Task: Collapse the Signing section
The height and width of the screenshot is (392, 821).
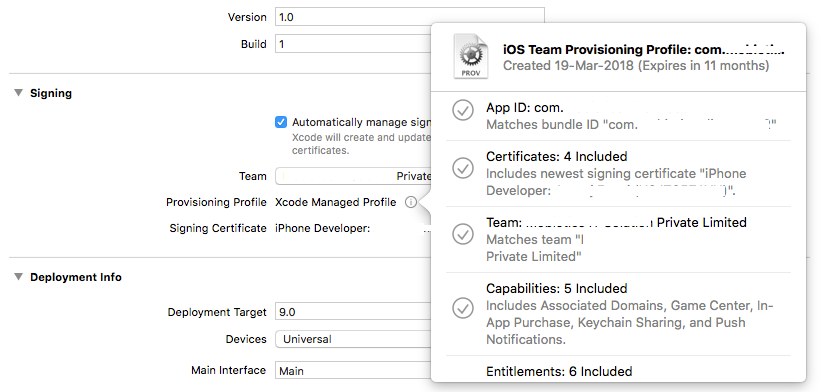Action: tap(19, 93)
